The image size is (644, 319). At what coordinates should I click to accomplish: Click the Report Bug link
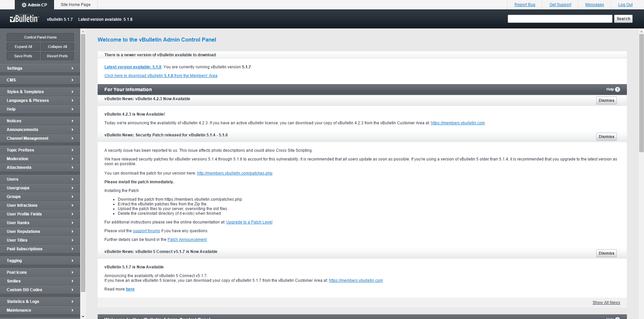coord(525,5)
